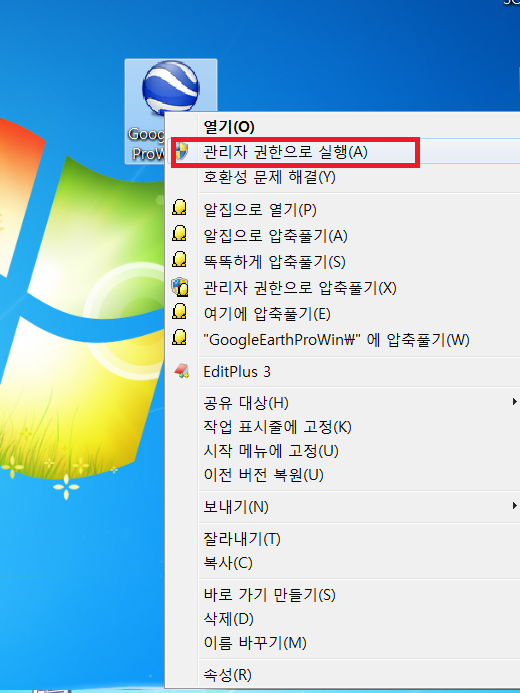Open 속성(R) properties
The image size is (520, 693).
[x=227, y=675]
